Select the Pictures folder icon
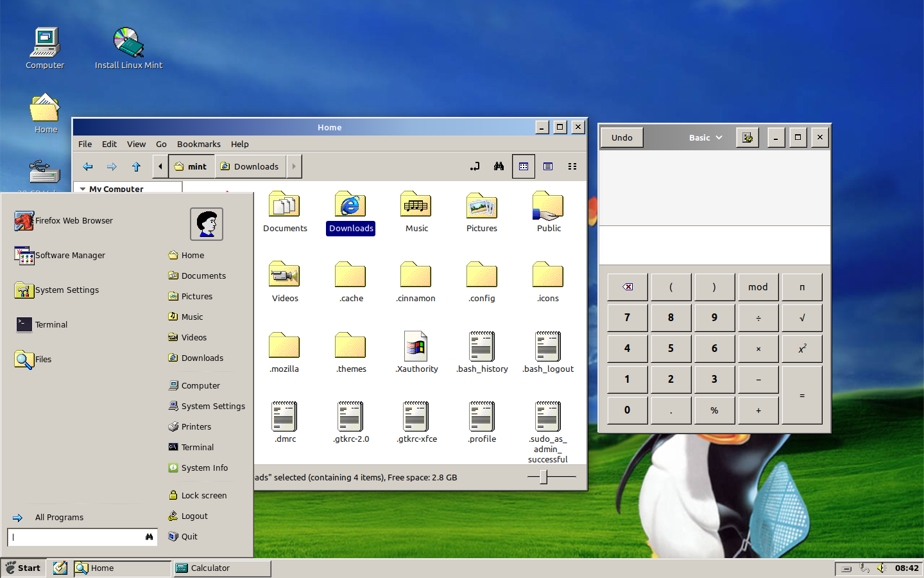 click(482, 212)
